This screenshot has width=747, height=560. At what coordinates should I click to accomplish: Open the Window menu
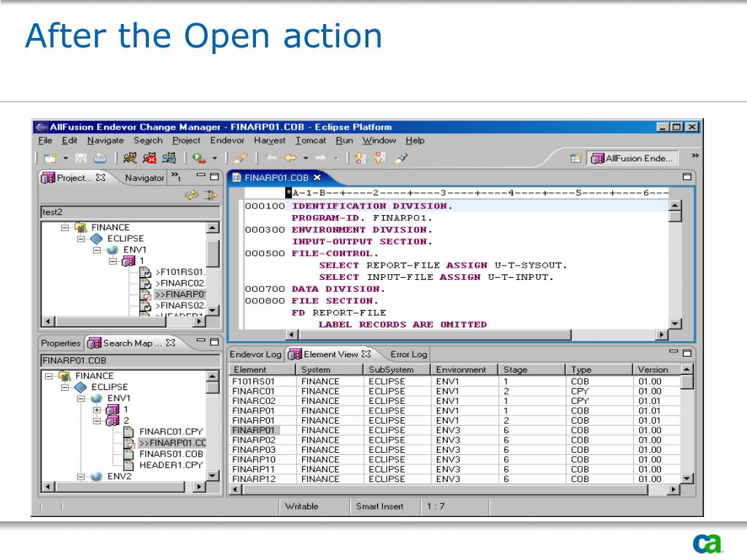[379, 141]
